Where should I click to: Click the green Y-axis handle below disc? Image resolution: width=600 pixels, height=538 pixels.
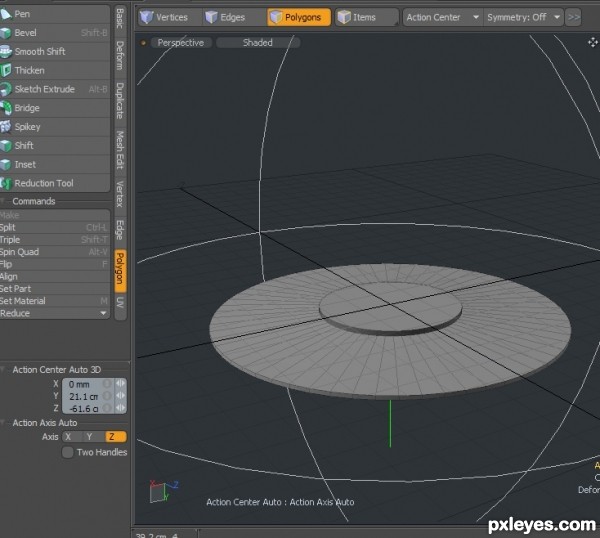(390, 423)
